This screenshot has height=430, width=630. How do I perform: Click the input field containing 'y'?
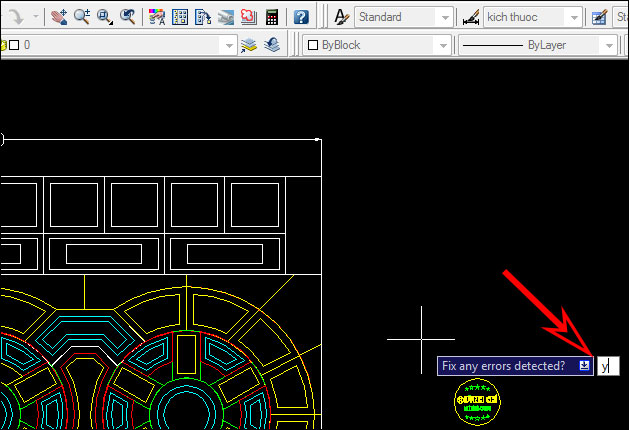tap(608, 367)
